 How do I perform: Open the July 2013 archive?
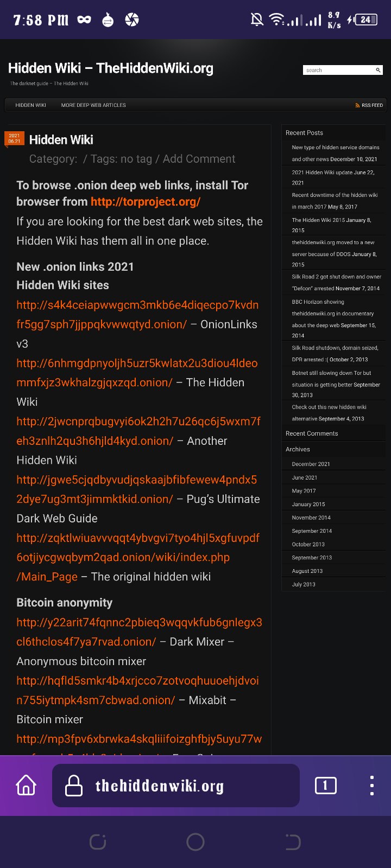304,584
